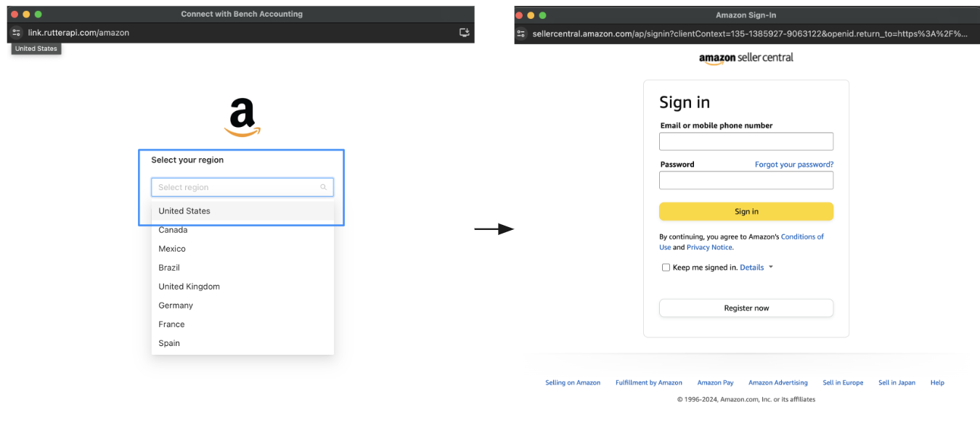980x444 pixels.
Task: Close the Connect with Bench Accounting window
Action: 15,14
